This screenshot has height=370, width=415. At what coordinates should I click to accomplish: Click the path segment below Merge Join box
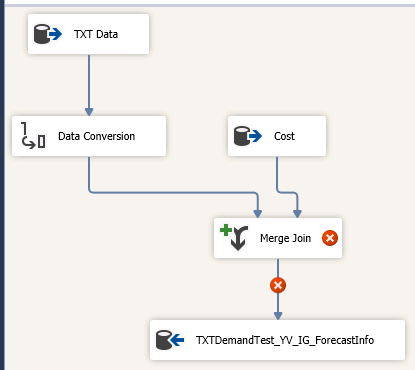pyautogui.click(x=278, y=268)
